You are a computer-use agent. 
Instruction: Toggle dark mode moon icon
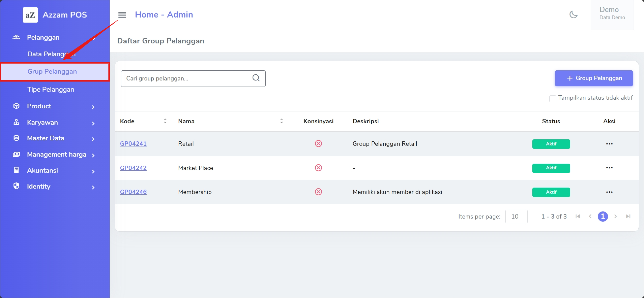click(x=573, y=14)
